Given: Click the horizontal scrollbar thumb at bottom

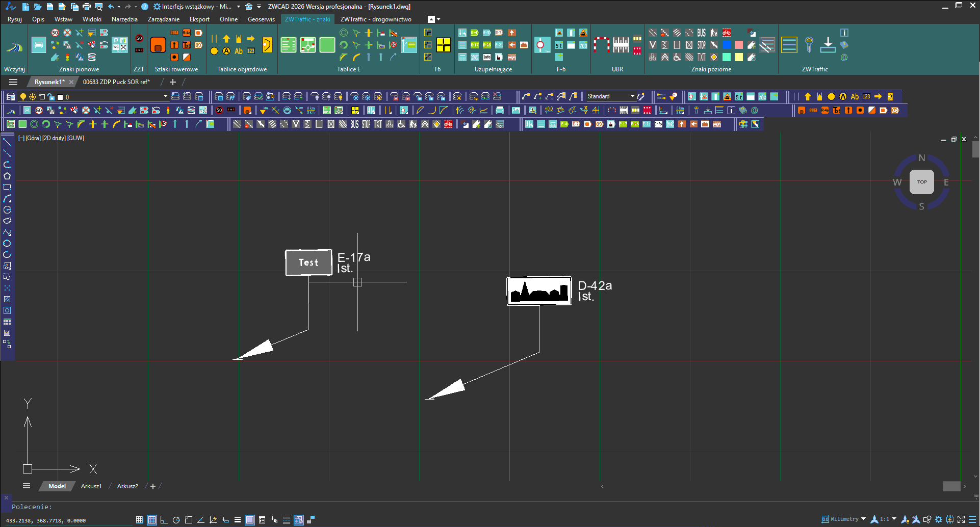Looking at the screenshot, I should 951,486.
